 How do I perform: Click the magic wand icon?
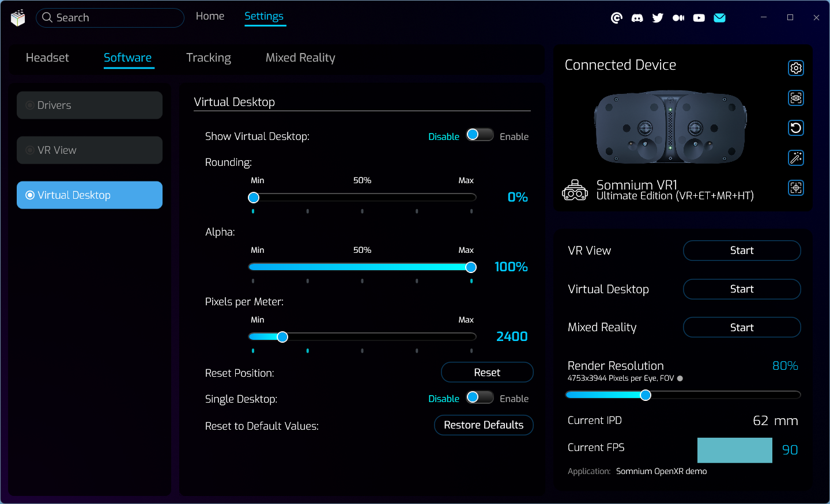796,158
